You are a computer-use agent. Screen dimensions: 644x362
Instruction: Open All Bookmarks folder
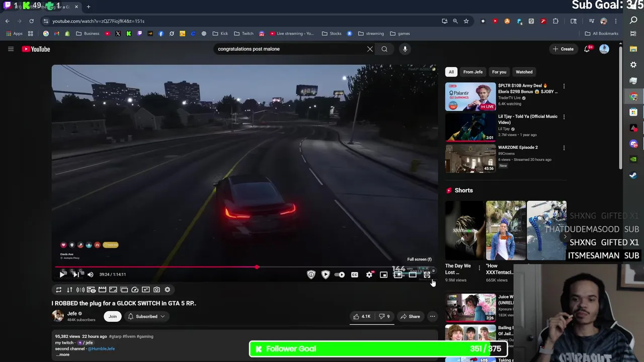601,34
